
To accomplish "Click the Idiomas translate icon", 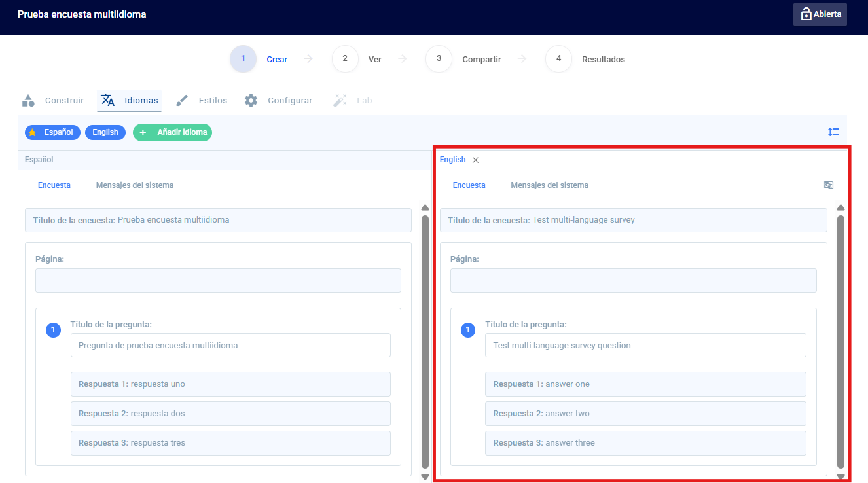I will point(108,100).
